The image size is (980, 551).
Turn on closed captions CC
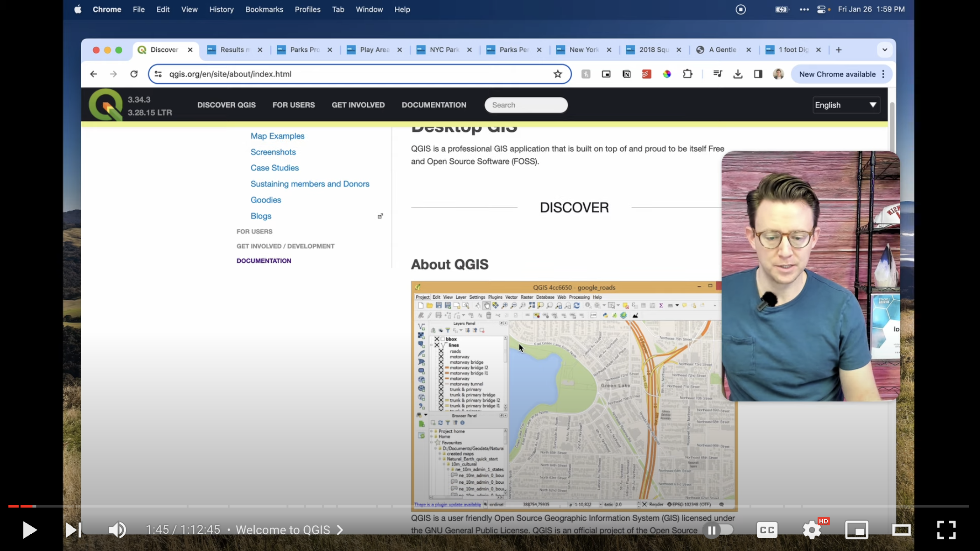(x=767, y=530)
